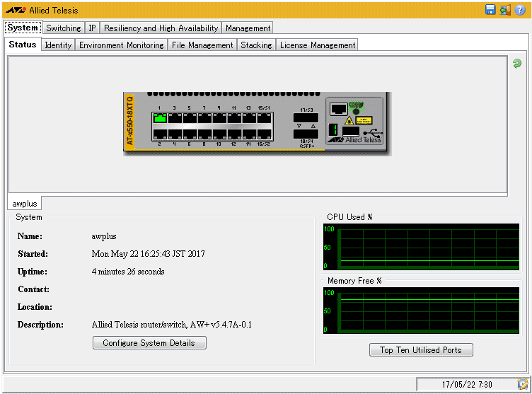Switch to the IP tab
532x394 pixels.
pyautogui.click(x=93, y=28)
